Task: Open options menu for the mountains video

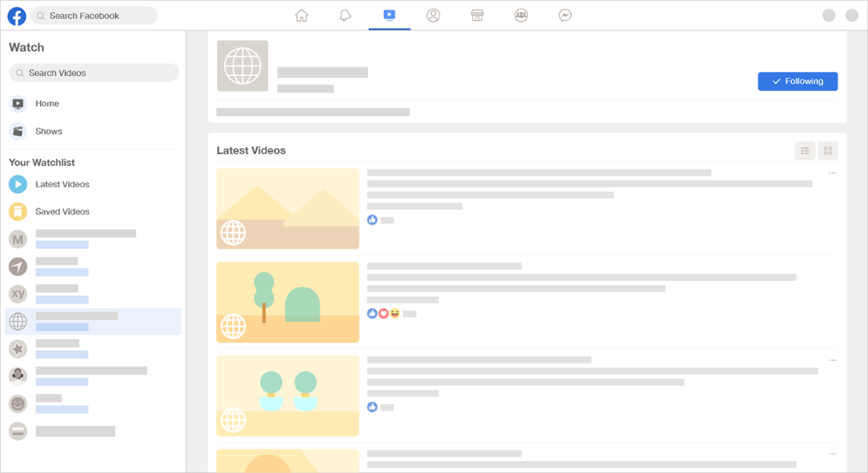Action: point(833,174)
